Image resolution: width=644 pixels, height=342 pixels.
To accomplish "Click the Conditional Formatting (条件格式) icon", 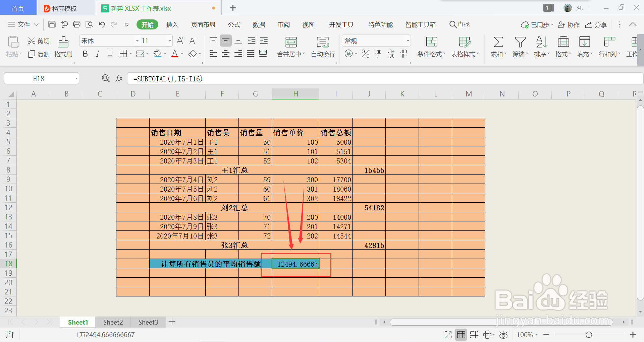I will tap(431, 42).
